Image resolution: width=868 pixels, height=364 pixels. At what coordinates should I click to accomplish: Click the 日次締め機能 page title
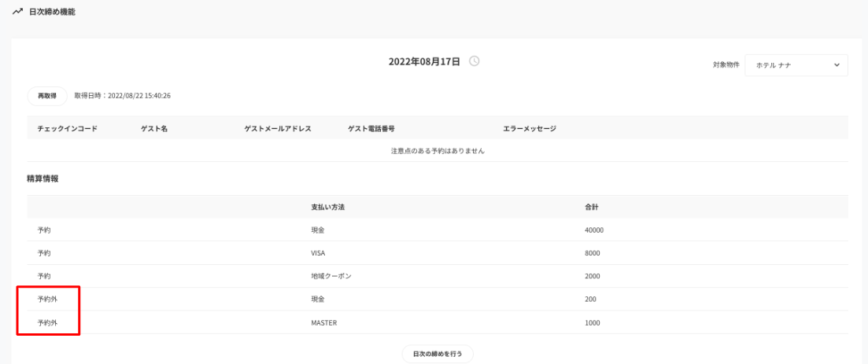[x=52, y=12]
